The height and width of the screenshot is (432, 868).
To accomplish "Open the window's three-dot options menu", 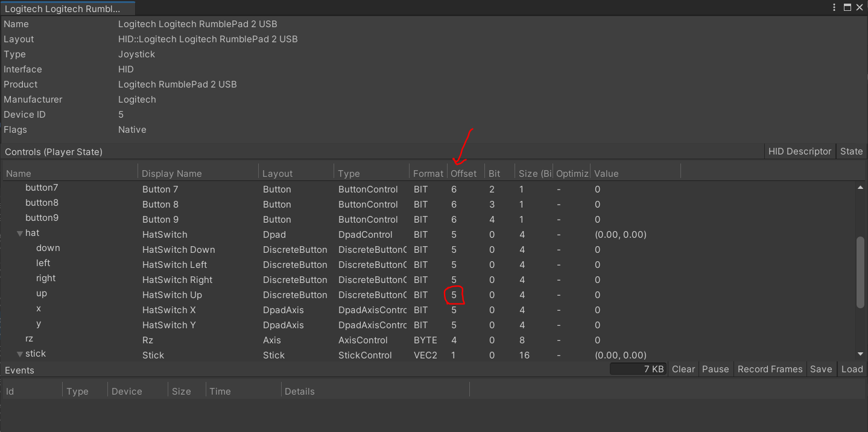I will [834, 8].
